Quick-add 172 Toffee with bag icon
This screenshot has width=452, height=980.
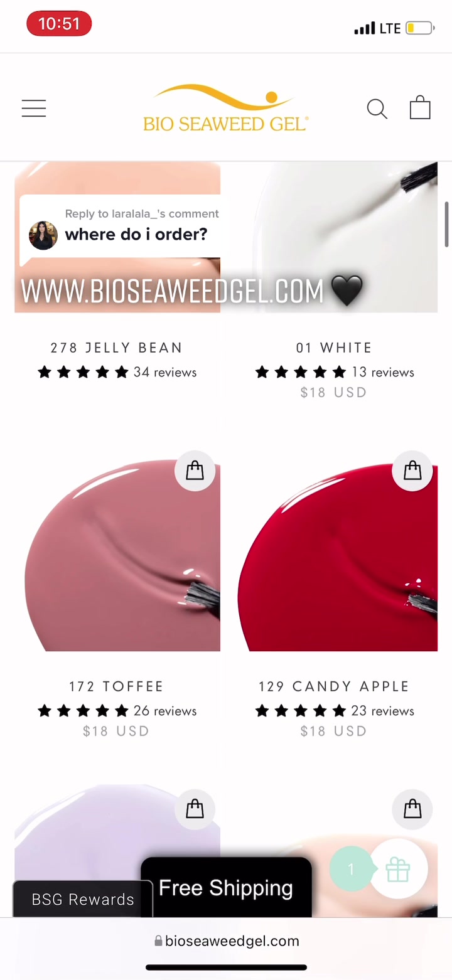[x=195, y=471]
